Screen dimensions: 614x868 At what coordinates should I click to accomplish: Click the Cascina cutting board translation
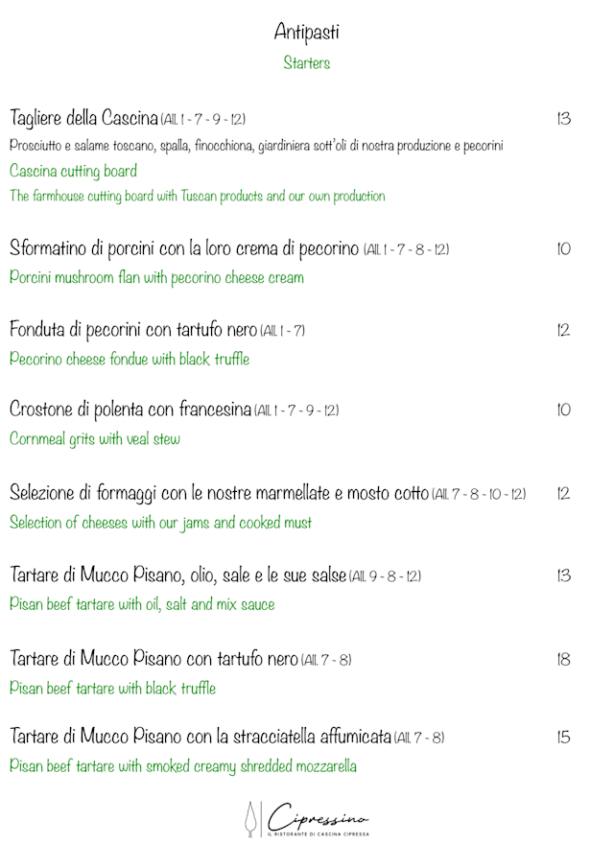[x=73, y=172]
